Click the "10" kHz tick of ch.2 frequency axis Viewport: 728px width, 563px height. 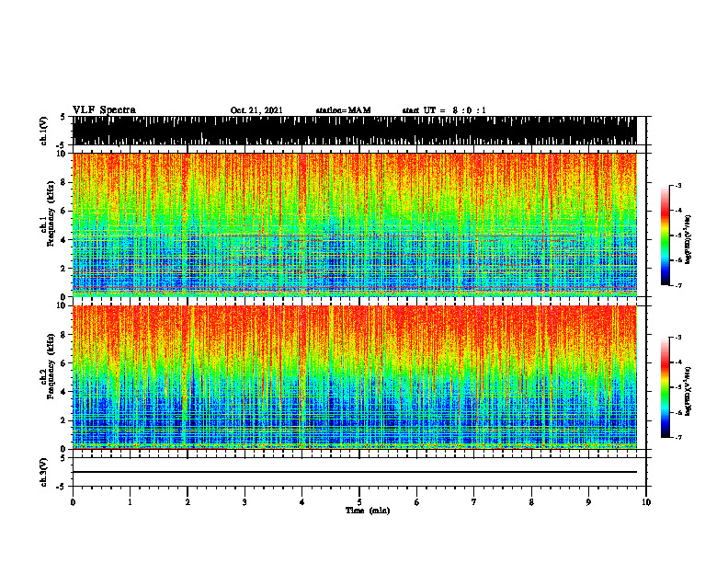click(63, 306)
